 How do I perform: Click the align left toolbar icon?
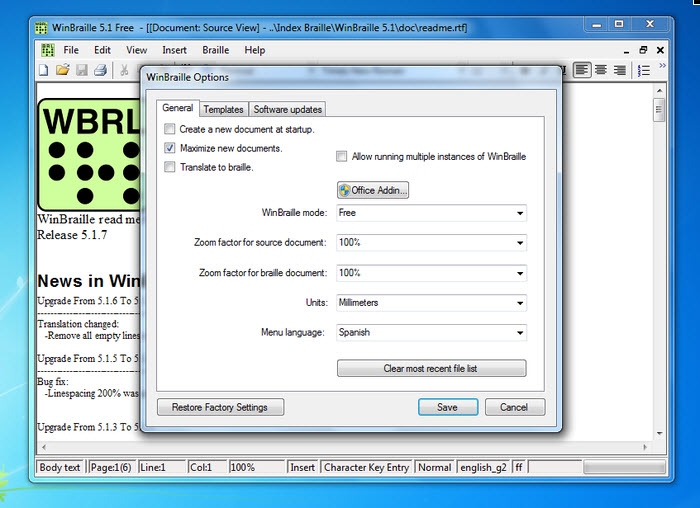coord(583,70)
